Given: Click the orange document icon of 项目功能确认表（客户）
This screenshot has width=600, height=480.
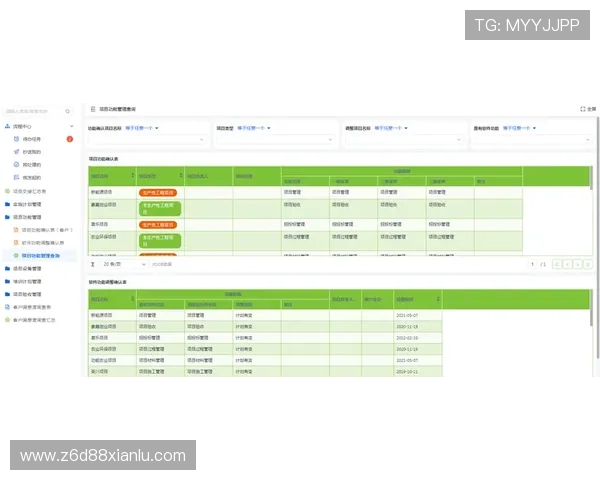Looking at the screenshot, I should (16, 230).
